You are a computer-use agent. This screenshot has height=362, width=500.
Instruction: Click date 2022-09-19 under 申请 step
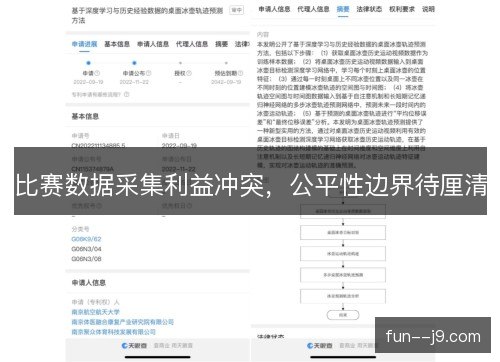88,82
